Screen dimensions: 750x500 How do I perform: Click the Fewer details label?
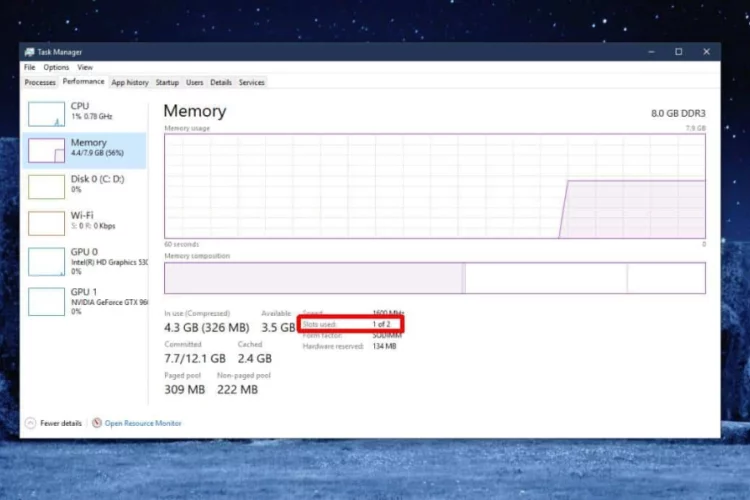tap(61, 423)
